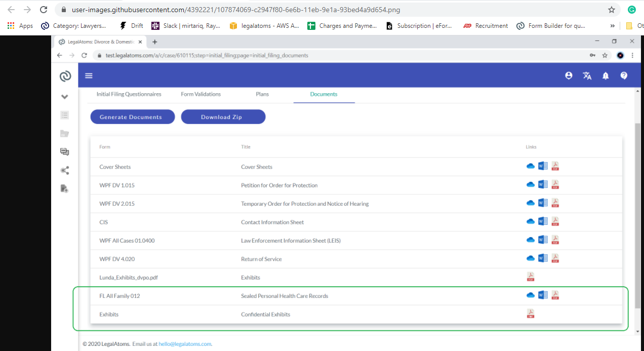Open cloud link for FL All Family 012

coord(531,295)
